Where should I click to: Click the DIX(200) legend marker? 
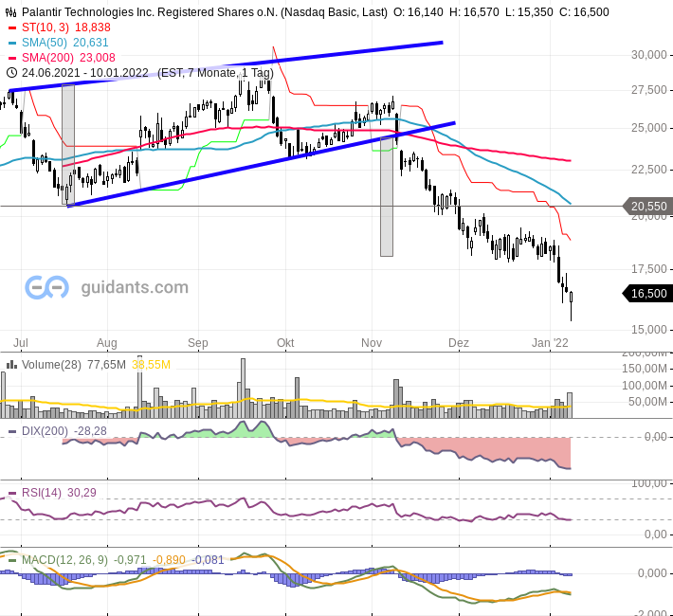[x=12, y=431]
